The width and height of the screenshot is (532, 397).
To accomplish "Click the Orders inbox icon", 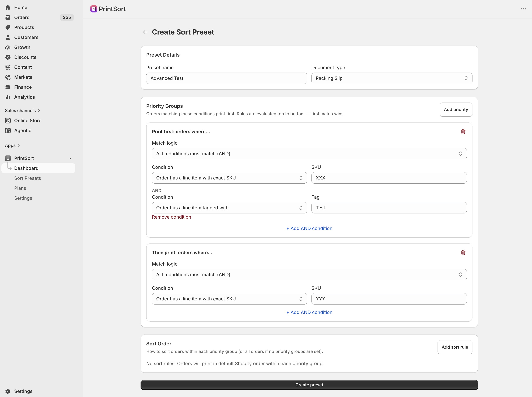I will [x=8, y=17].
